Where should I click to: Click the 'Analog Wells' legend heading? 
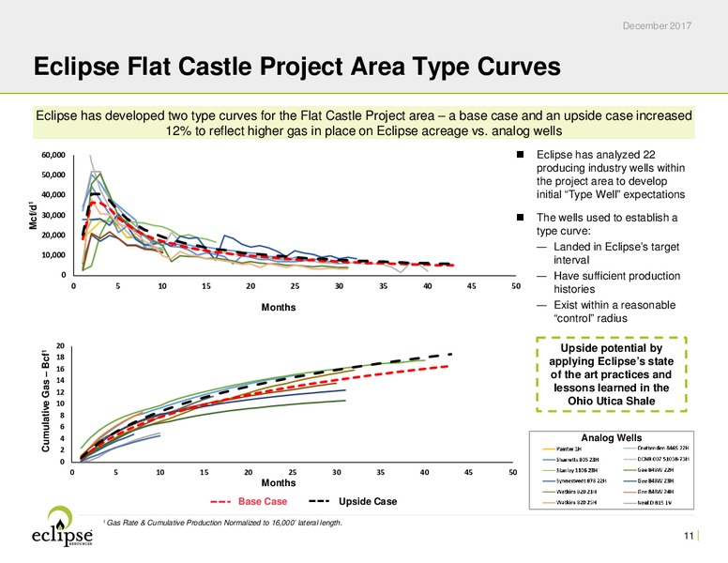pos(611,437)
